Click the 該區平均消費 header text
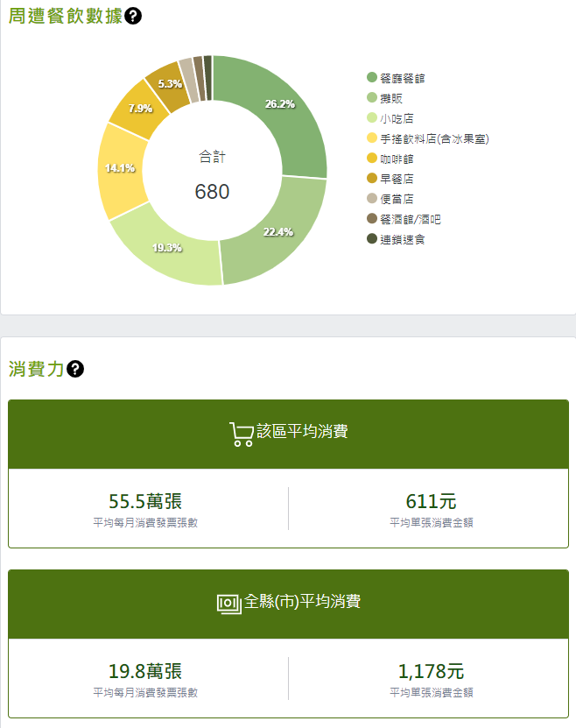 (x=302, y=431)
